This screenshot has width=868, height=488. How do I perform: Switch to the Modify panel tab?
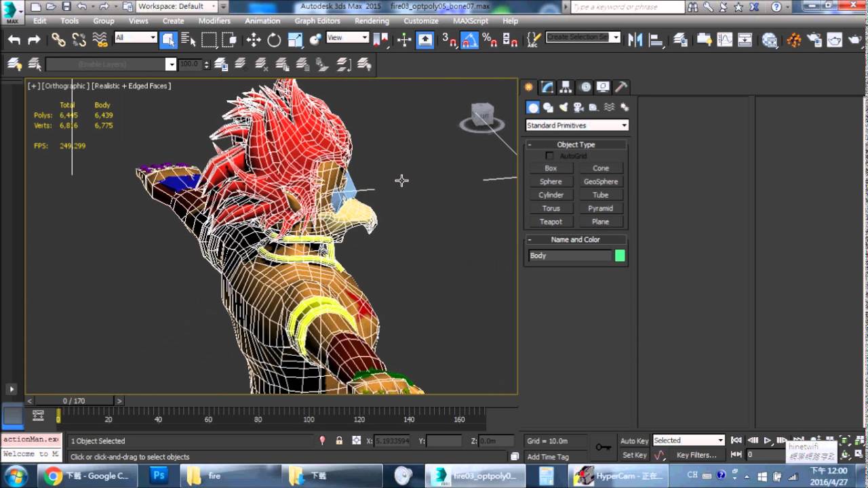tap(547, 87)
